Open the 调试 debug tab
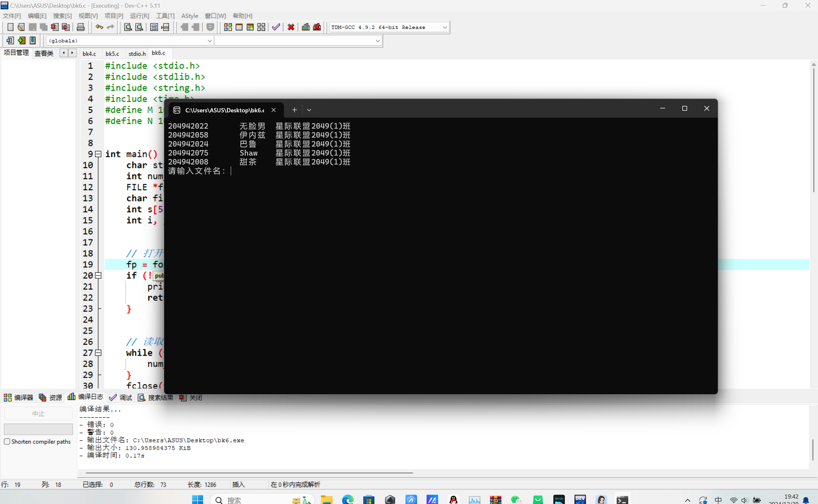818x504 pixels. (121, 397)
